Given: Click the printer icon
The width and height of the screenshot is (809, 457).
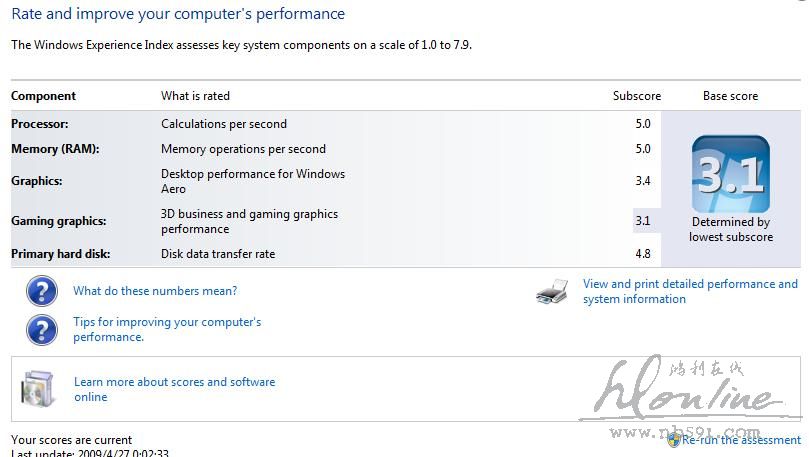Looking at the screenshot, I should [552, 292].
